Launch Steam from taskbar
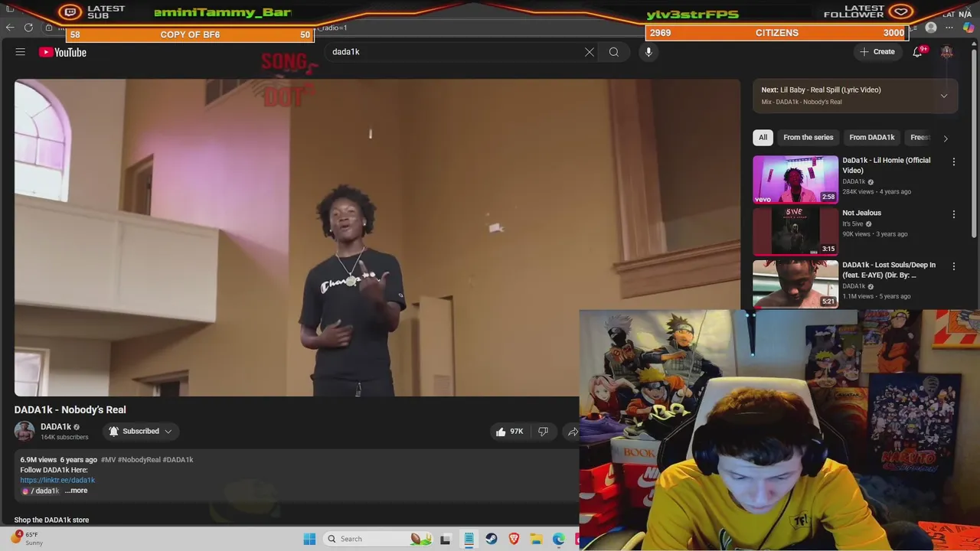 click(492, 539)
